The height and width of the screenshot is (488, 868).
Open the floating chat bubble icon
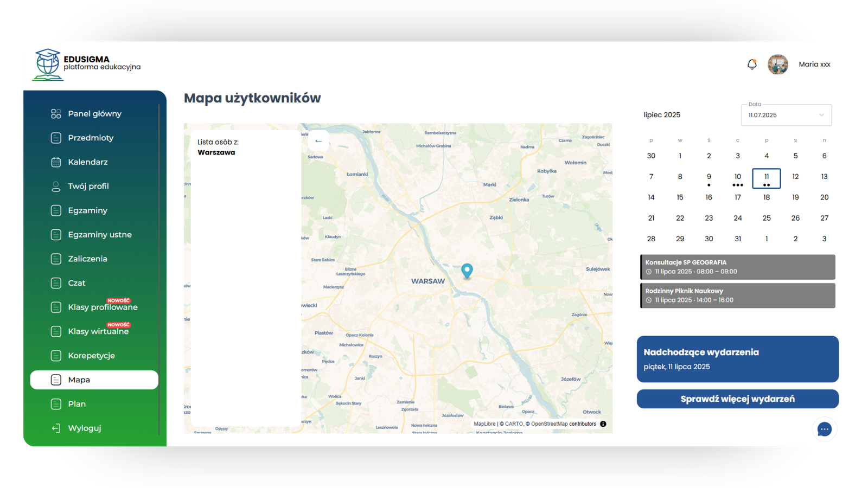coord(824,429)
